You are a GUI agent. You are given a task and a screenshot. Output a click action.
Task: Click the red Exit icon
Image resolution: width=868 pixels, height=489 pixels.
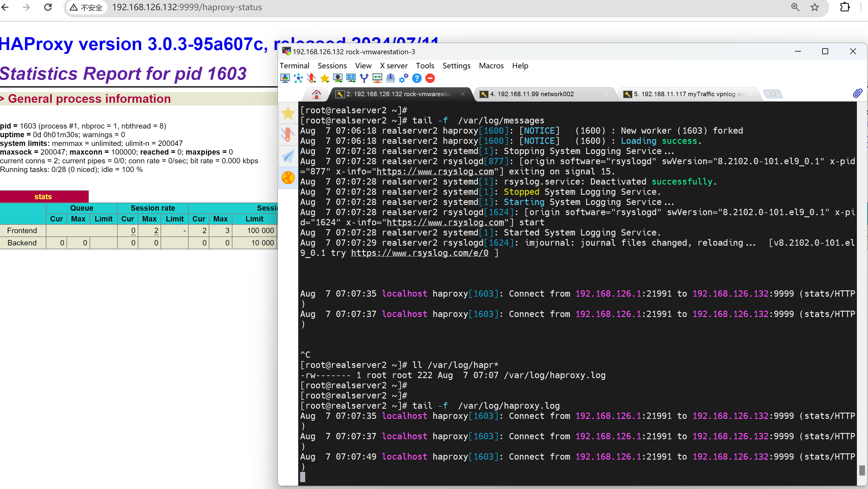tap(430, 79)
